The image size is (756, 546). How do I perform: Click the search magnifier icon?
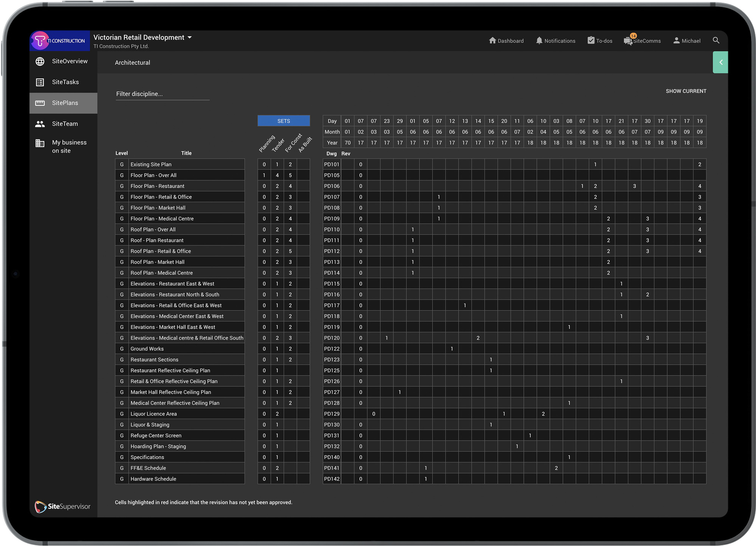click(716, 40)
